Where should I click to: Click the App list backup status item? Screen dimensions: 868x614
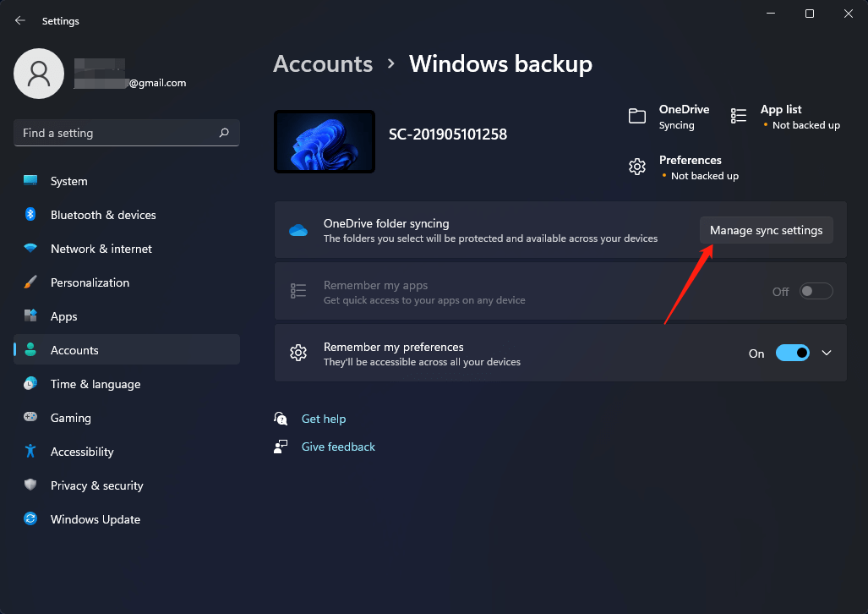click(779, 117)
